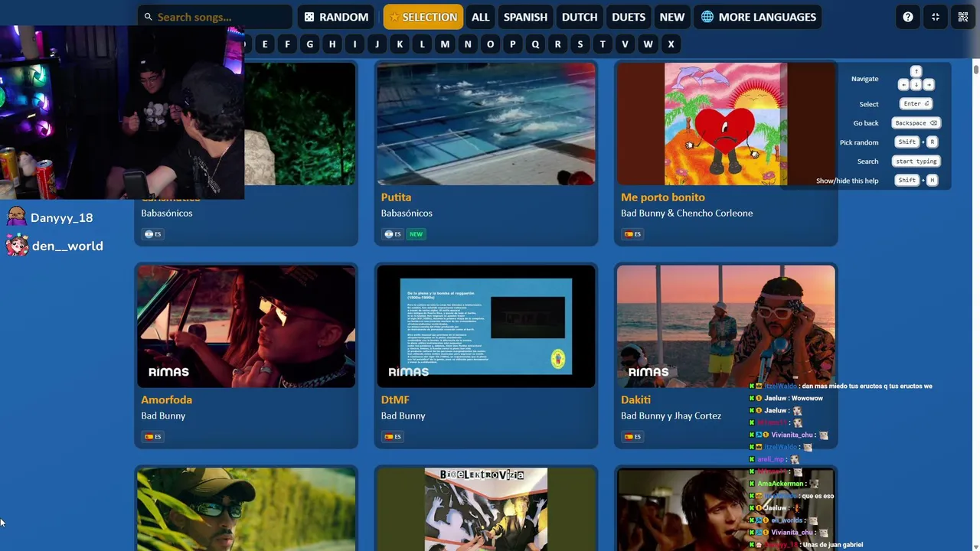Image resolution: width=980 pixels, height=551 pixels.
Task: Click the song title "Amorfoda"
Action: 166,400
